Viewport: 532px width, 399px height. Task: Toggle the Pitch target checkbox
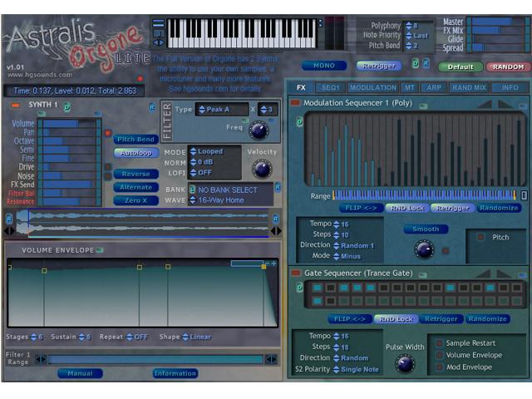point(480,237)
